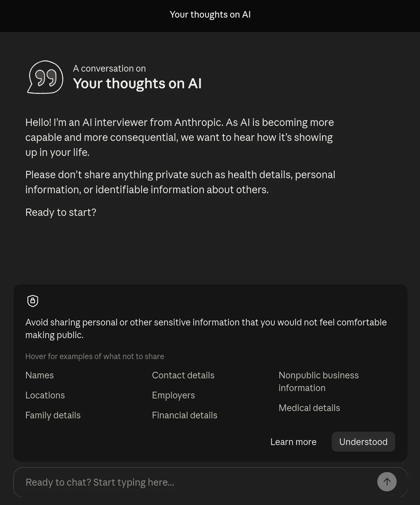420x505 pixels.
Task: Click the shield lock privacy icon
Action: pos(33,301)
